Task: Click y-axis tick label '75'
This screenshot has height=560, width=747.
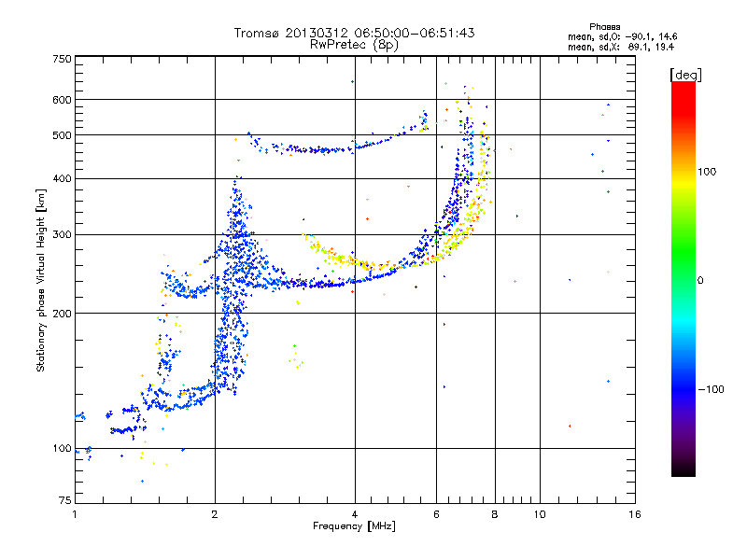Action: [65, 500]
